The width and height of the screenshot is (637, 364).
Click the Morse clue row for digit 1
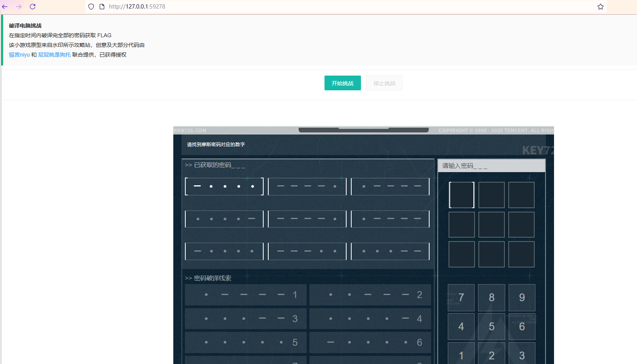[246, 295]
